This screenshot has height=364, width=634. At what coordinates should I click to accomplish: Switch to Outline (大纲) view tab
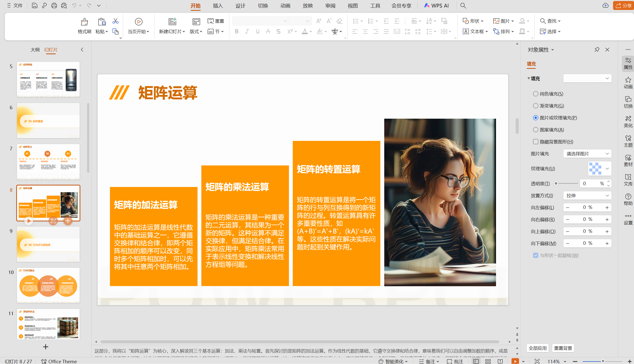pyautogui.click(x=35, y=50)
